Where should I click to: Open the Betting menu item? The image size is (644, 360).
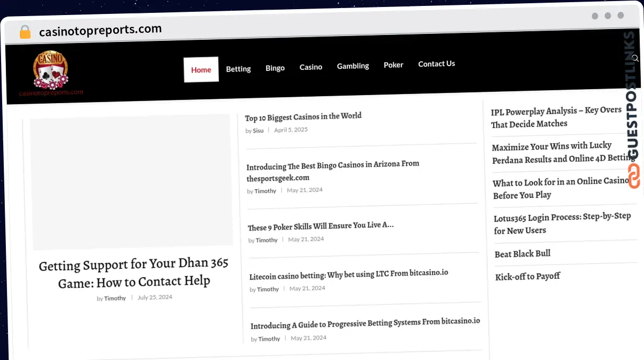pyautogui.click(x=238, y=69)
